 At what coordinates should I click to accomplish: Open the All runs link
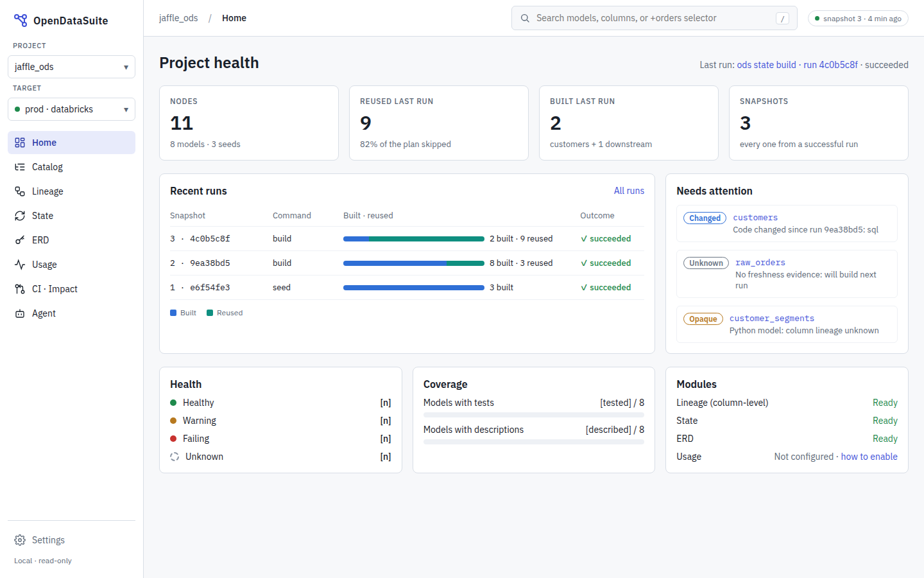(x=629, y=191)
